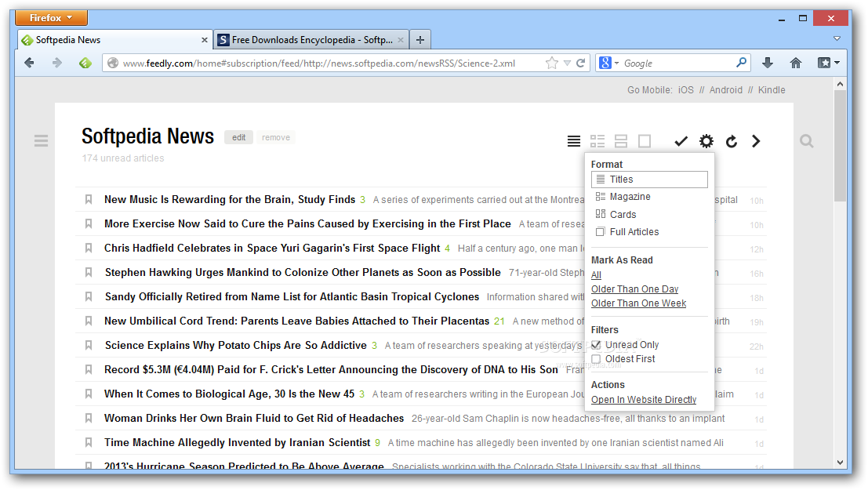868x490 pixels.
Task: Switch to Full Articles view icon in toolbar
Action: (x=645, y=141)
